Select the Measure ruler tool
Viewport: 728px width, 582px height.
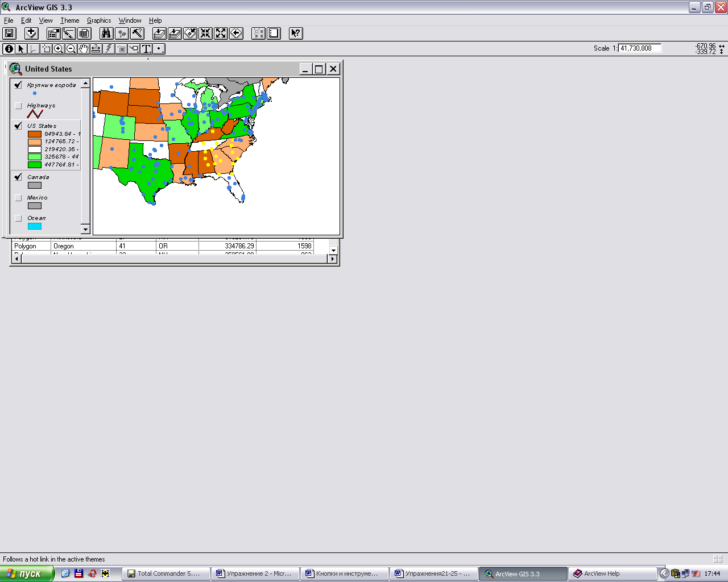96,49
